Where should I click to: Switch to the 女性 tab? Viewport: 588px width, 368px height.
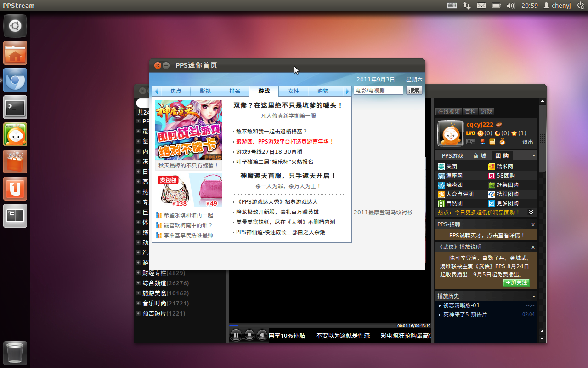pyautogui.click(x=294, y=91)
